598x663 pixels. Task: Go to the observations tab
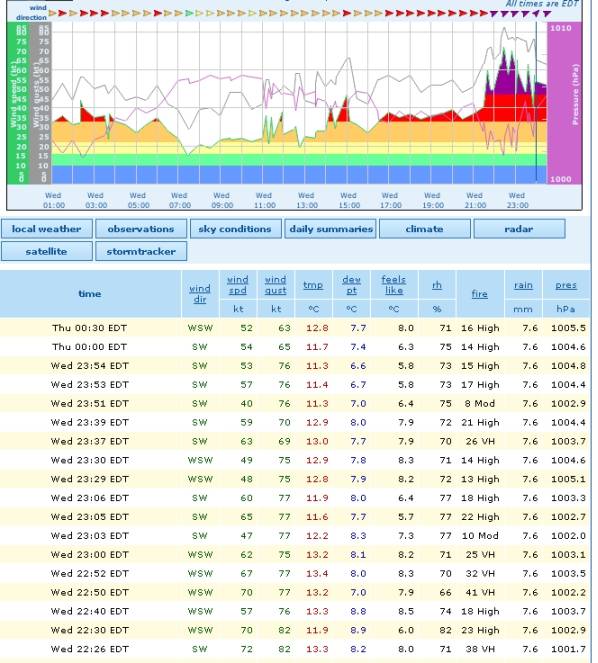click(141, 229)
